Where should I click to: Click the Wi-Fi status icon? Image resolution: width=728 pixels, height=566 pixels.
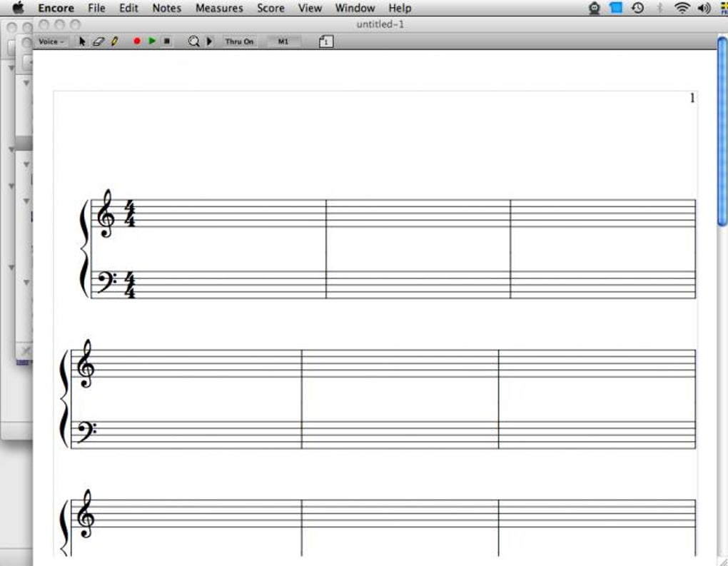click(x=682, y=8)
